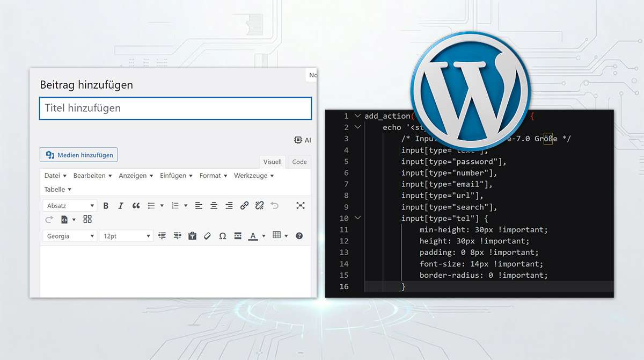Click inside the empty post content area
Screen dimensions: 644x360
pos(175,271)
